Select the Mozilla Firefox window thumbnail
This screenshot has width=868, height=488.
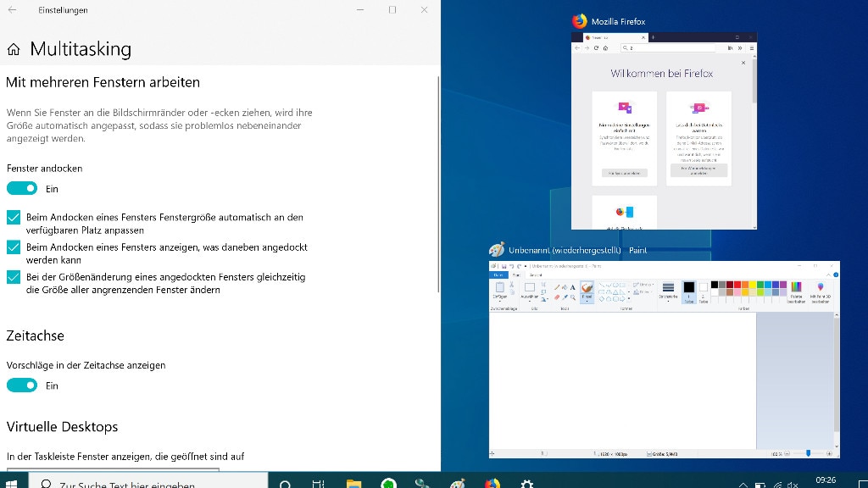click(664, 131)
